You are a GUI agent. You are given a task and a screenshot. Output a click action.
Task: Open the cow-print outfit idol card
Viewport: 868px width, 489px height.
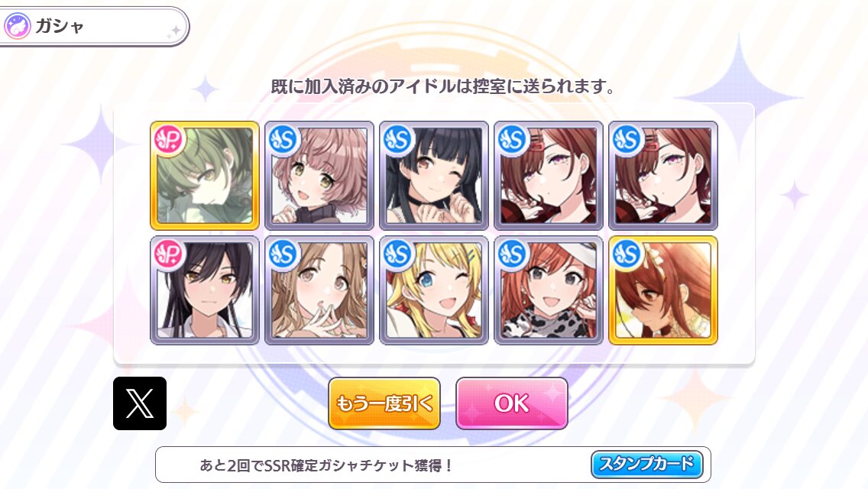tap(549, 290)
